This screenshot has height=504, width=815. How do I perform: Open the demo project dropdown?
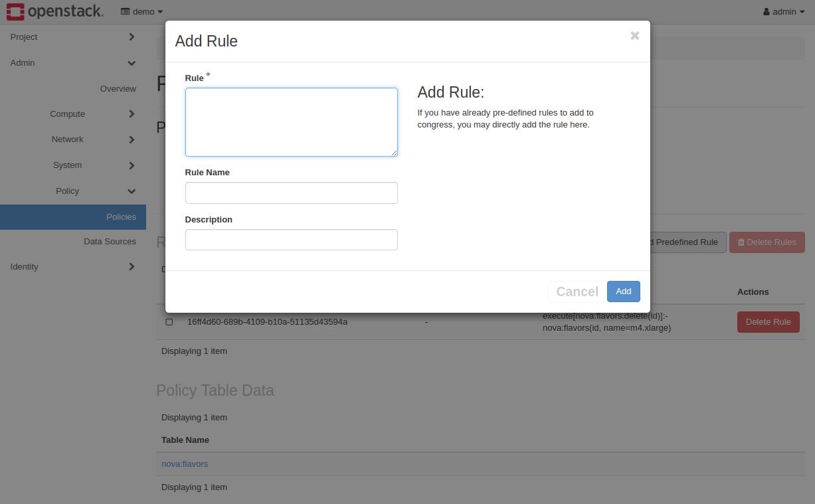pyautogui.click(x=141, y=11)
